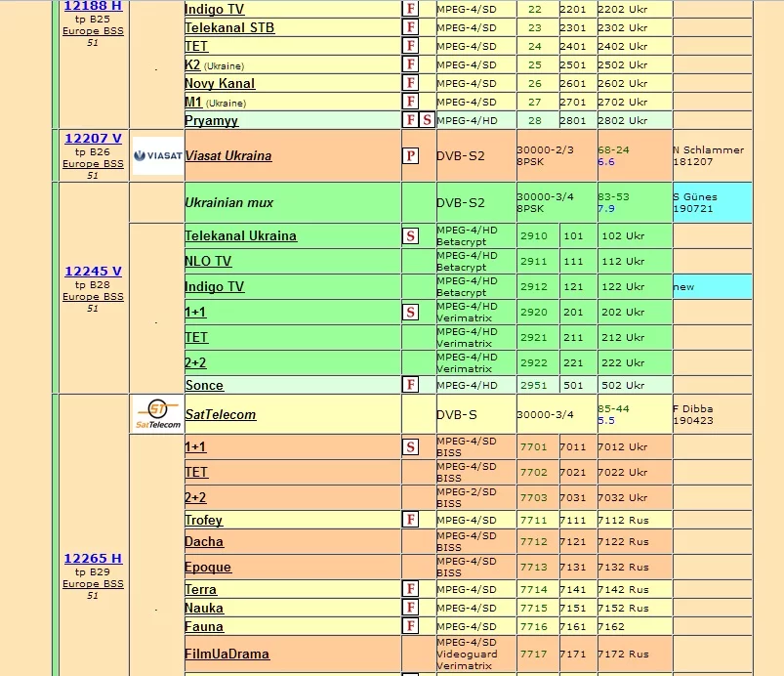Open the 2+2 link on SatTelecom mux
784x676 pixels.
(195, 498)
